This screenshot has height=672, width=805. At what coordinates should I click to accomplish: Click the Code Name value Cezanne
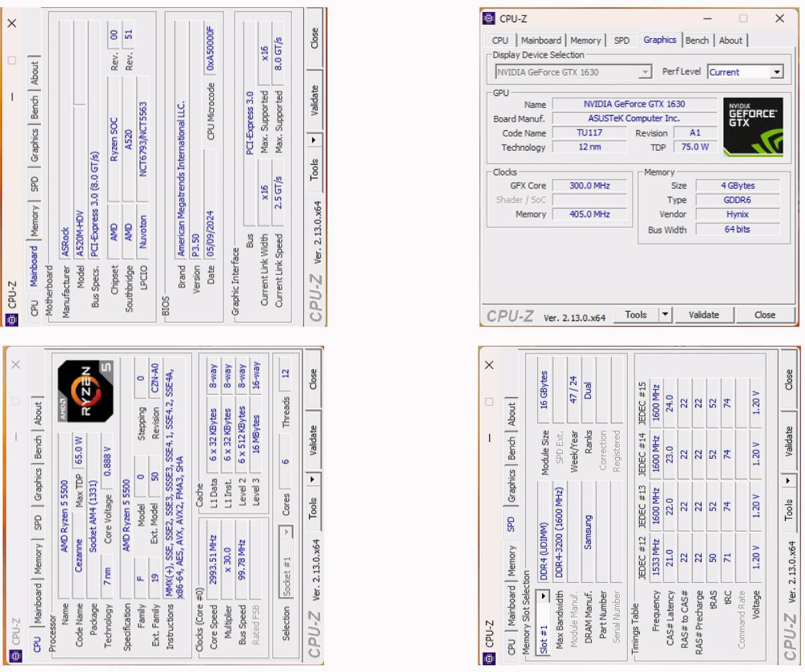[79, 556]
